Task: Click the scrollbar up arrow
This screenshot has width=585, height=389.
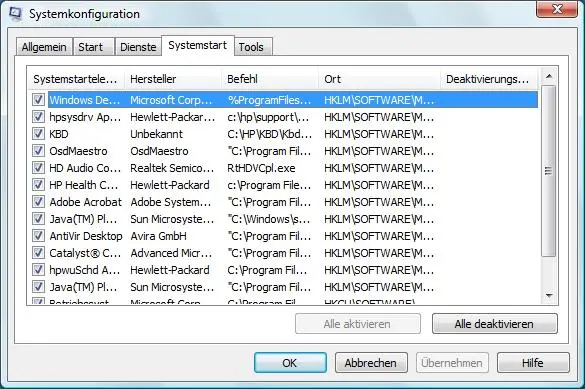Action: [548, 76]
